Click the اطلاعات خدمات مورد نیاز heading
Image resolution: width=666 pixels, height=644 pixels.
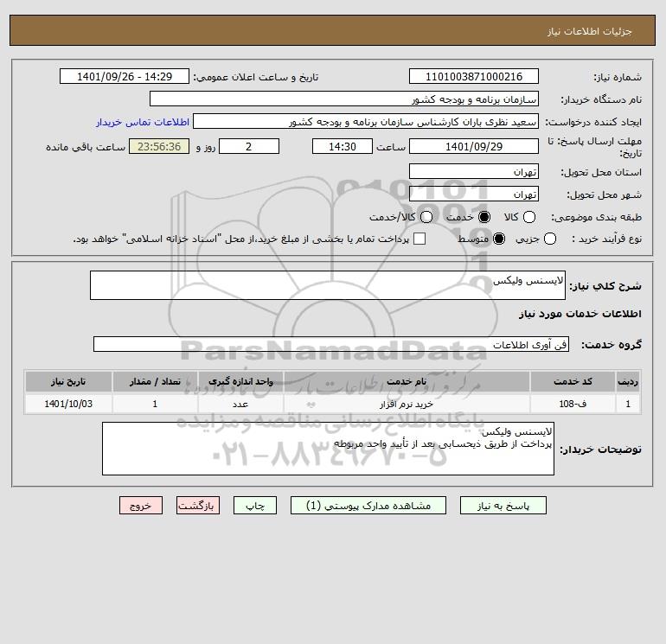click(580, 314)
